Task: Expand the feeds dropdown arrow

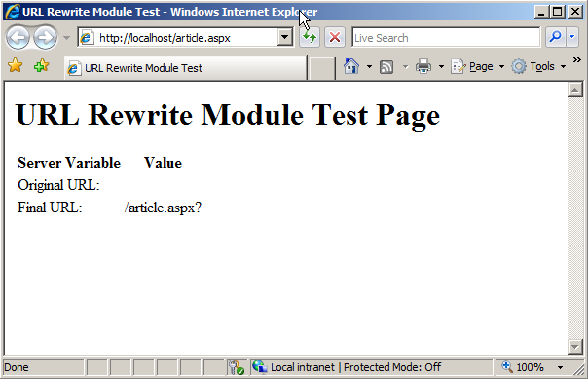Action: pos(405,67)
